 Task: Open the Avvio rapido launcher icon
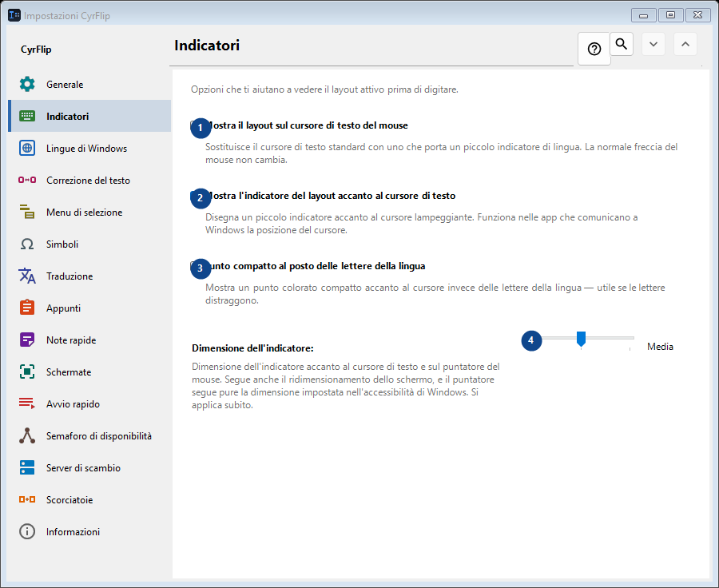(x=27, y=403)
